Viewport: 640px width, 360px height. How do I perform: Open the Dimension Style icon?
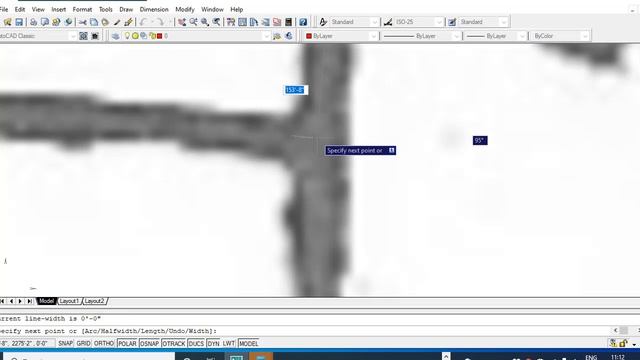click(388, 22)
